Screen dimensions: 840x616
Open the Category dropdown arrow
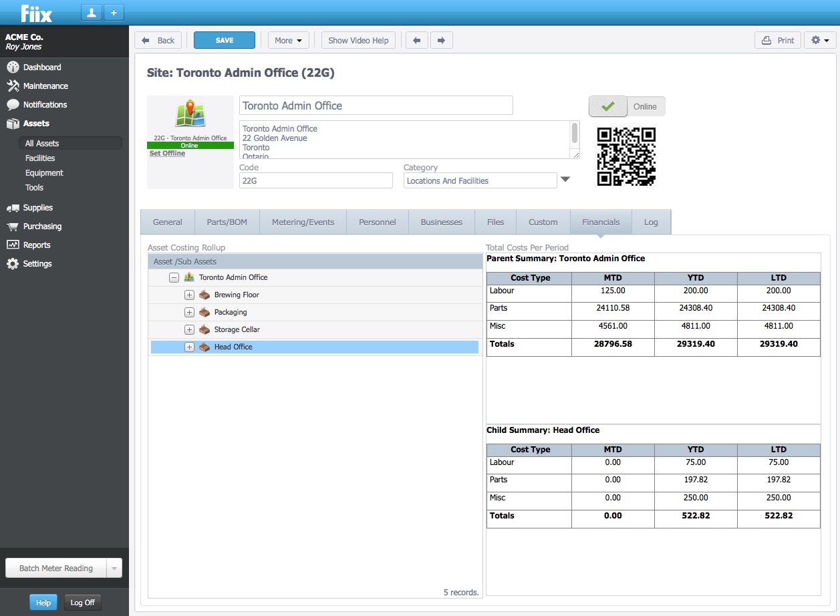coord(565,180)
